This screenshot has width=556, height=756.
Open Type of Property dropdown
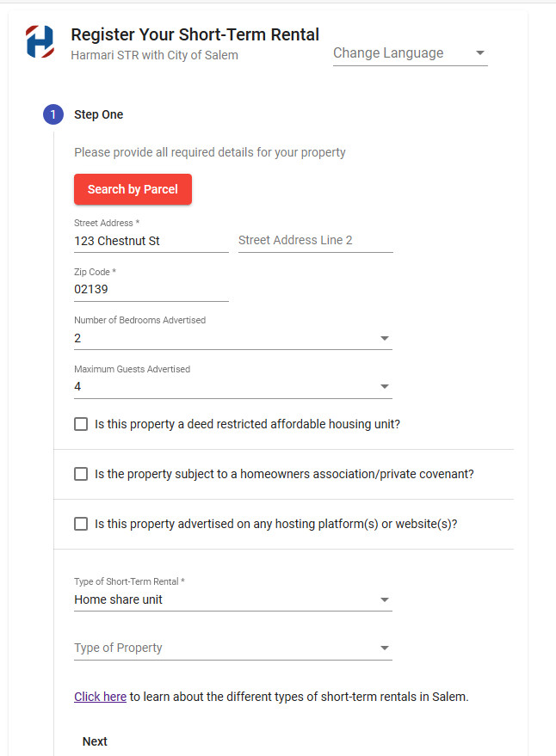[233, 648]
